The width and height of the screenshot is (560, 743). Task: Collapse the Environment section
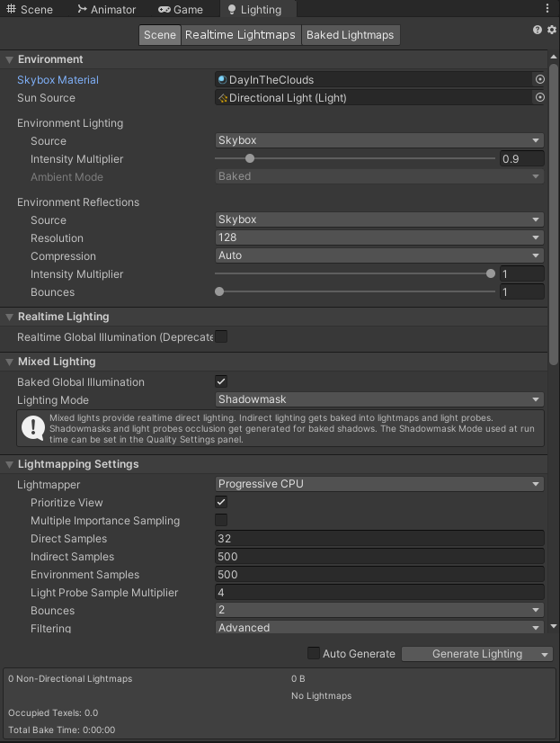(x=10, y=59)
